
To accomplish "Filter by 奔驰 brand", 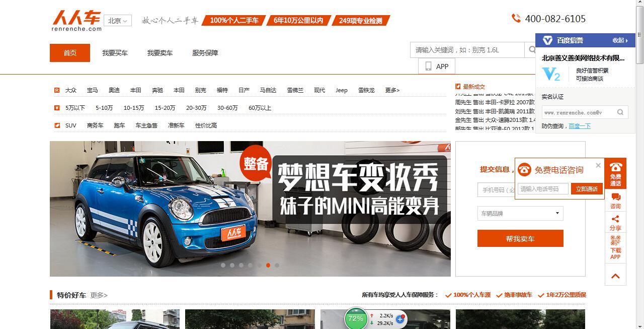I will pos(157,90).
